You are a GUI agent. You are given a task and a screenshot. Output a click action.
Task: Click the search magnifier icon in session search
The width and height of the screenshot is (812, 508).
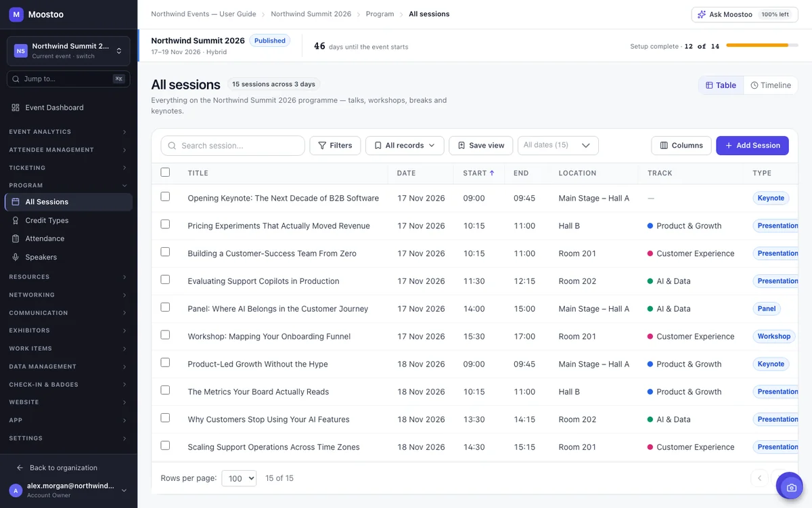172,146
